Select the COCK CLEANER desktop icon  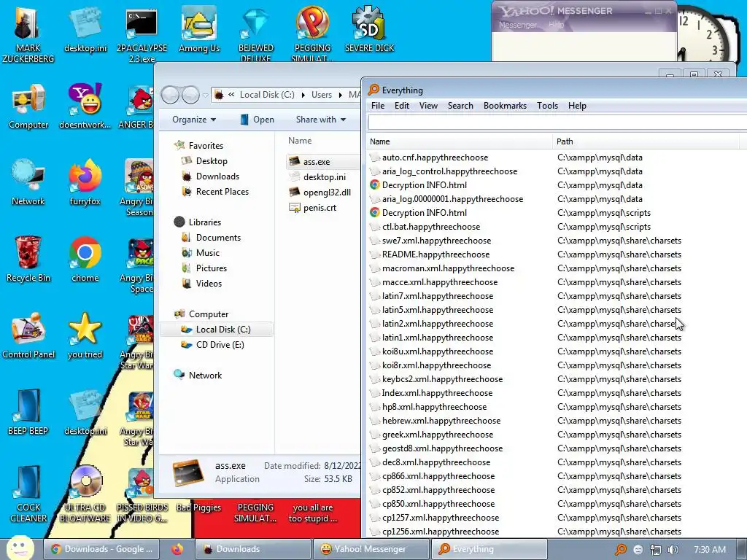click(x=28, y=493)
